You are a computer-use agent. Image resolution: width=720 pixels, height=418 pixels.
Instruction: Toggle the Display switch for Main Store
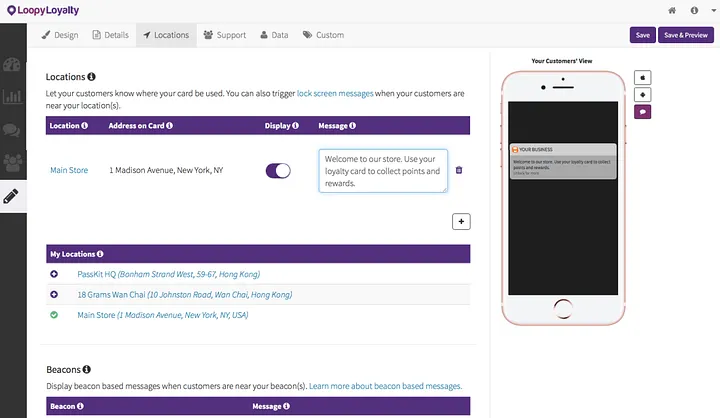278,171
